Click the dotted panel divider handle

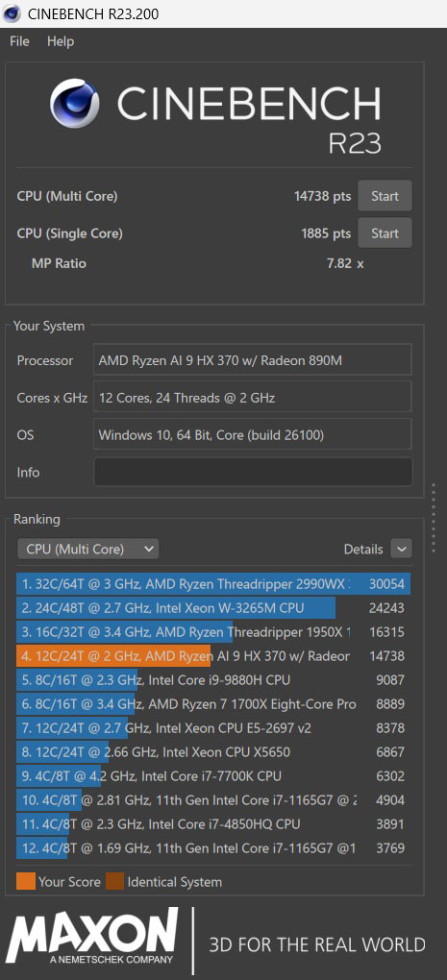pos(434,518)
